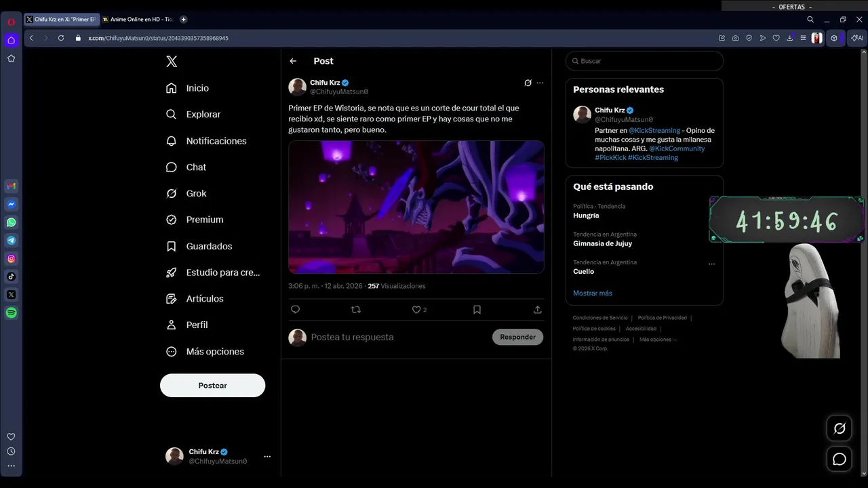Switch to the Chifu Krz en X tab

pos(62,20)
